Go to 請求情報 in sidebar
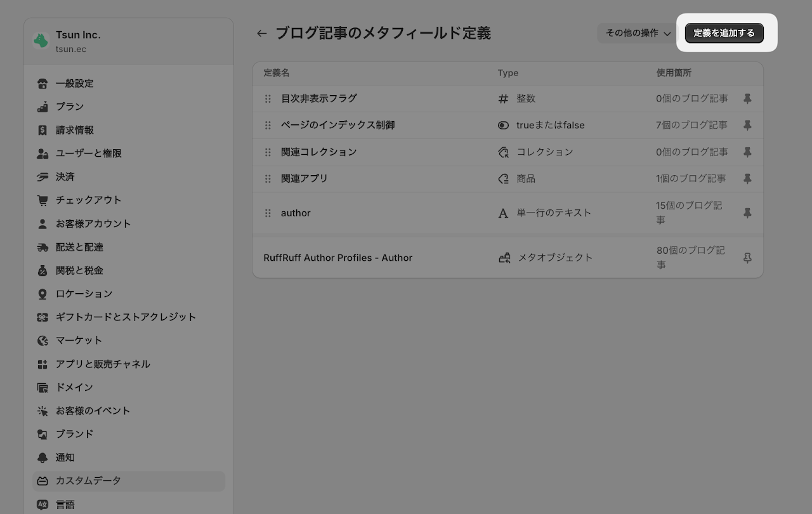Image resolution: width=812 pixels, height=514 pixels. 129,130
